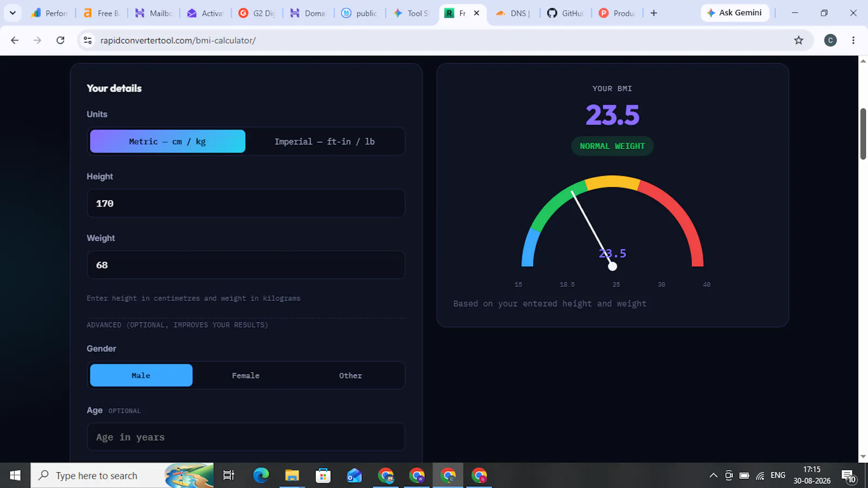Click the network tray icon
This screenshot has width=868, height=488.
(x=760, y=476)
